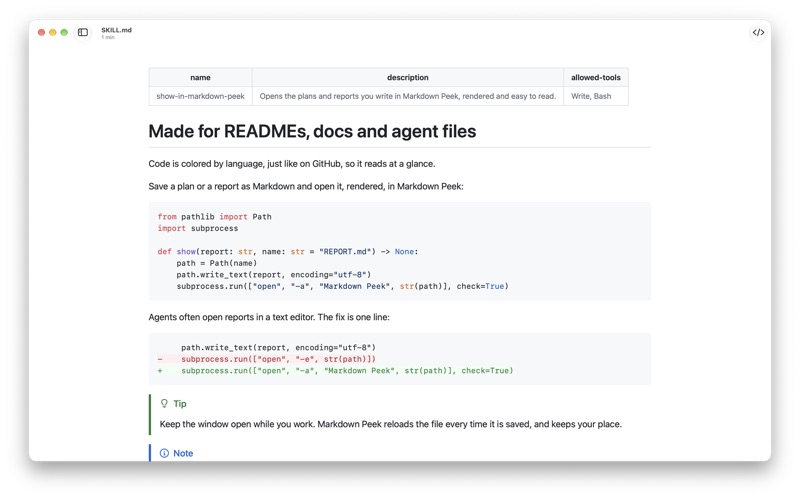Click the 'Save a plan or a report' paragraph
Screen dimensions: 800x500
click(306, 186)
